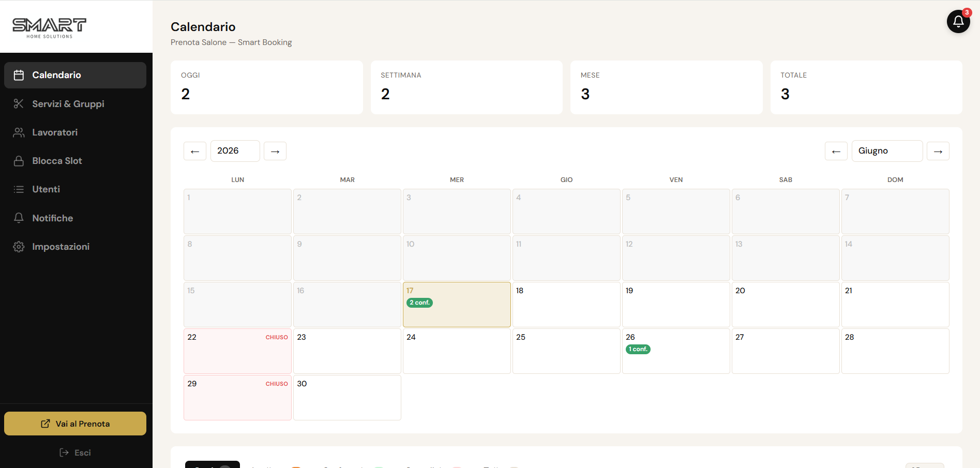Open Calendario section in sidebar

[75, 75]
